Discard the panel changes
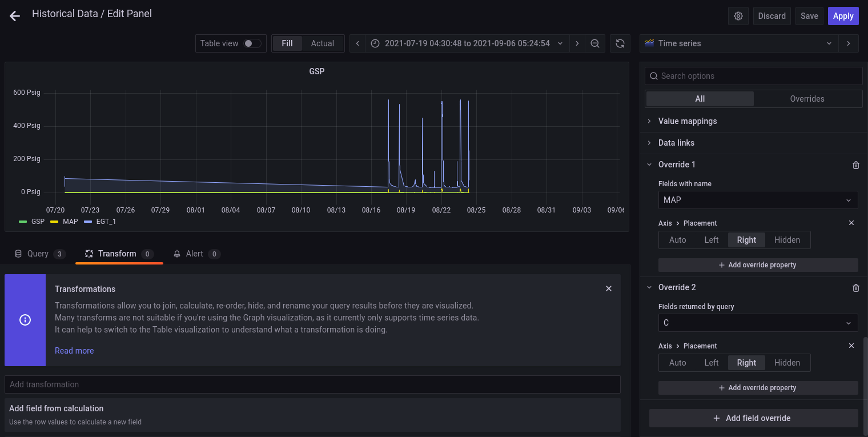The height and width of the screenshot is (437, 868). (772, 16)
